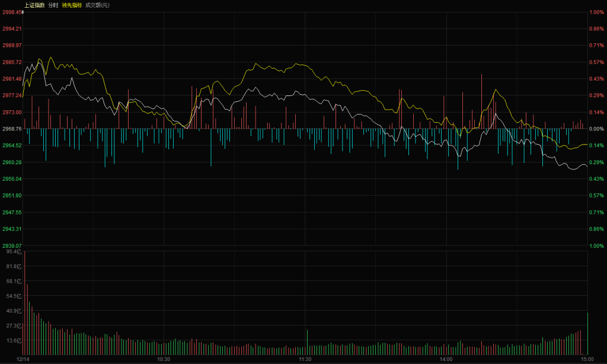
Task: Click the 成交额(元) turnover label
Action: click(98, 5)
